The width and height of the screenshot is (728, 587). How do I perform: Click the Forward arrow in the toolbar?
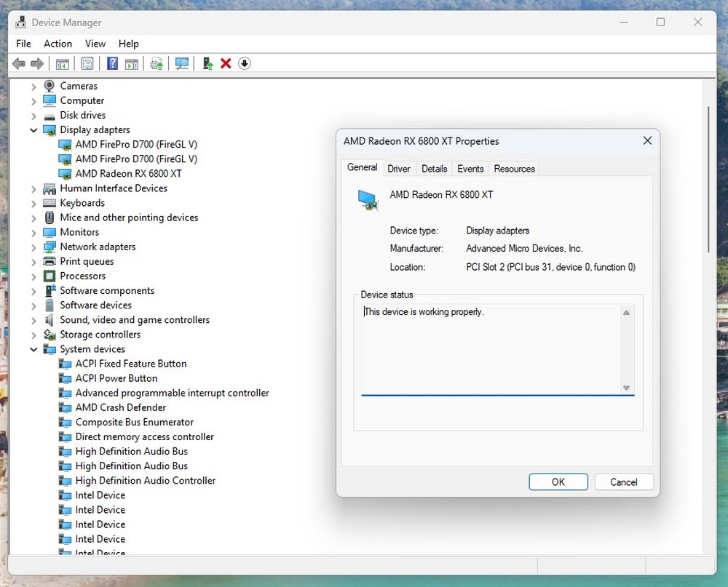[37, 63]
